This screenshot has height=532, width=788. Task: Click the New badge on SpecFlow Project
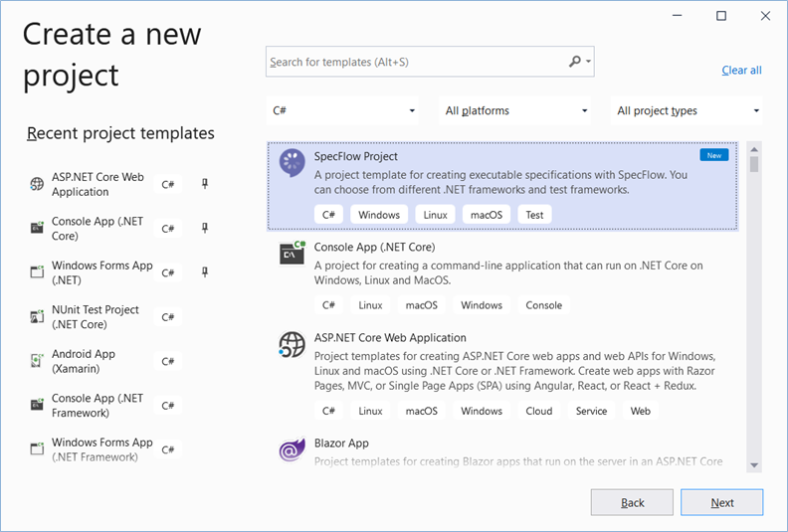[x=713, y=155]
